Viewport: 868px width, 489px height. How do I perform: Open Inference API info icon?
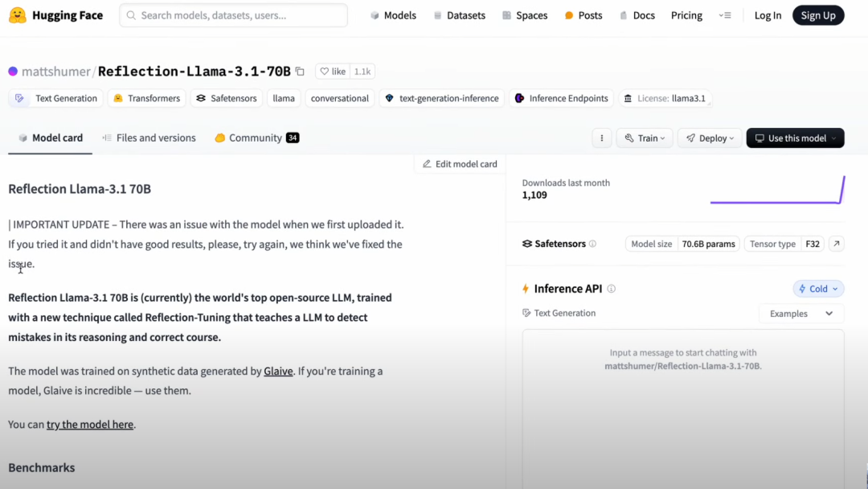[x=611, y=289]
